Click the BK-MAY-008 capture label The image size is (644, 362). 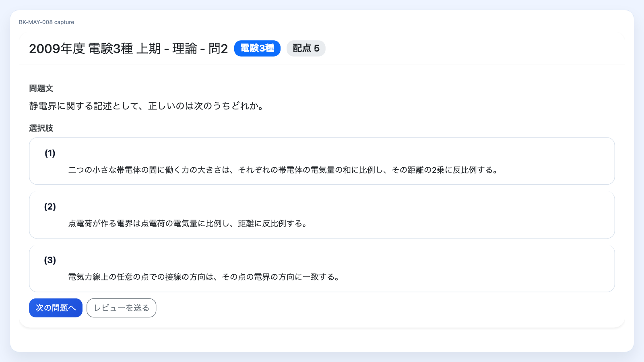[x=46, y=22]
